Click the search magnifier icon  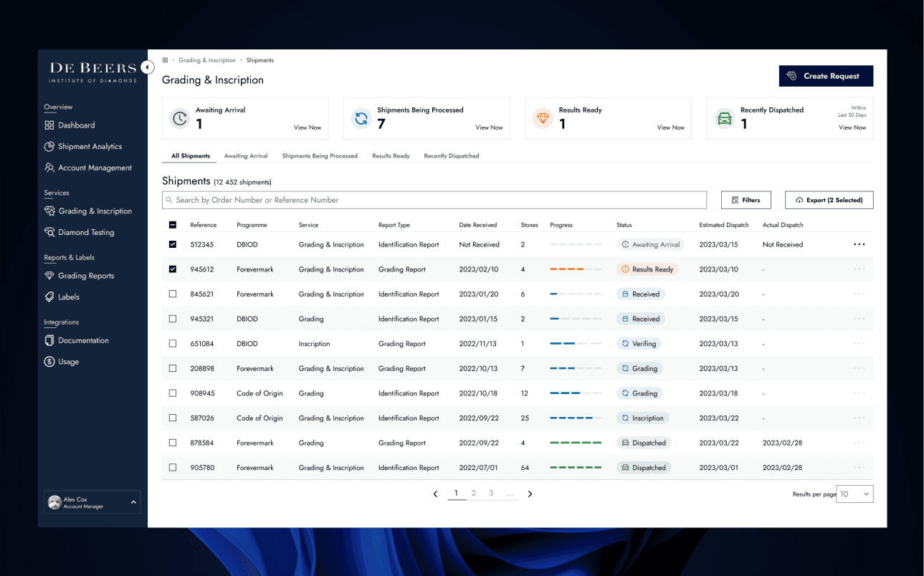[169, 200]
